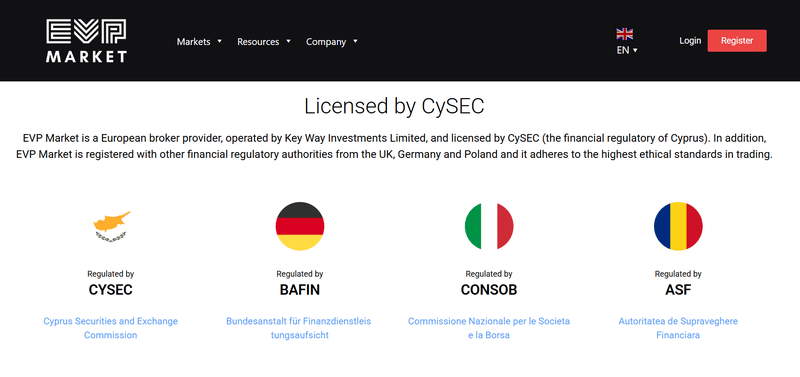Image resolution: width=800 pixels, height=377 pixels.
Task: Open the Resources dropdown menu
Action: 264,42
